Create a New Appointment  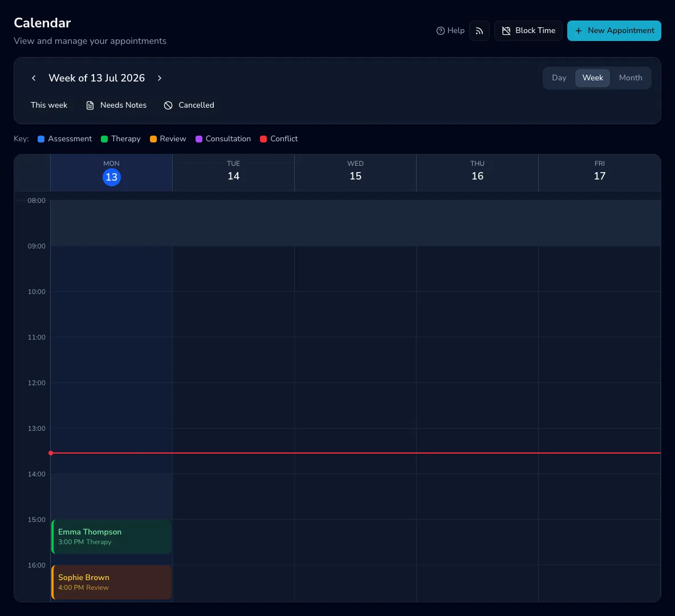tap(614, 31)
